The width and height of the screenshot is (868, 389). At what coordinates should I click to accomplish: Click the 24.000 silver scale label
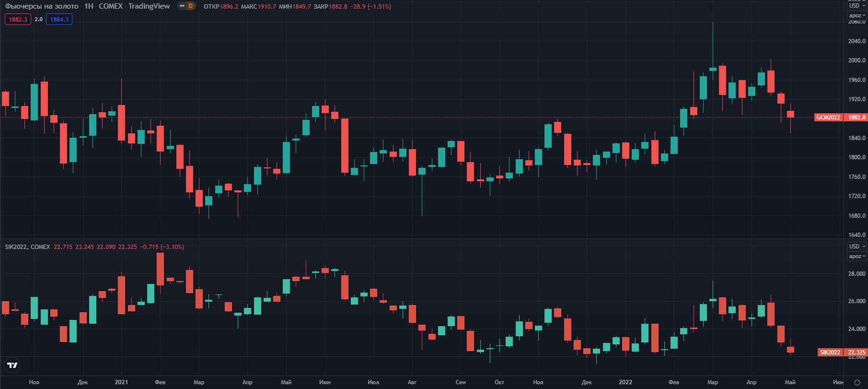pyautogui.click(x=856, y=329)
